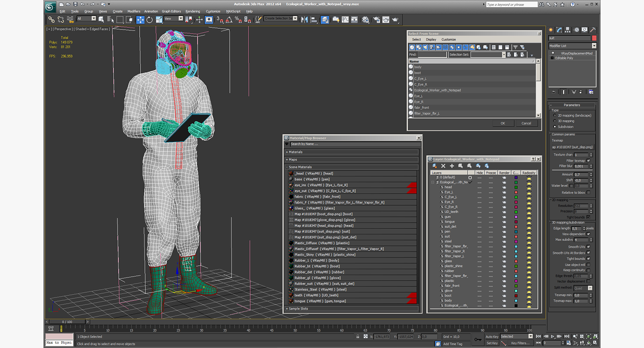Click Set Key mode key icon
This screenshot has width=644, height=348.
478,340
